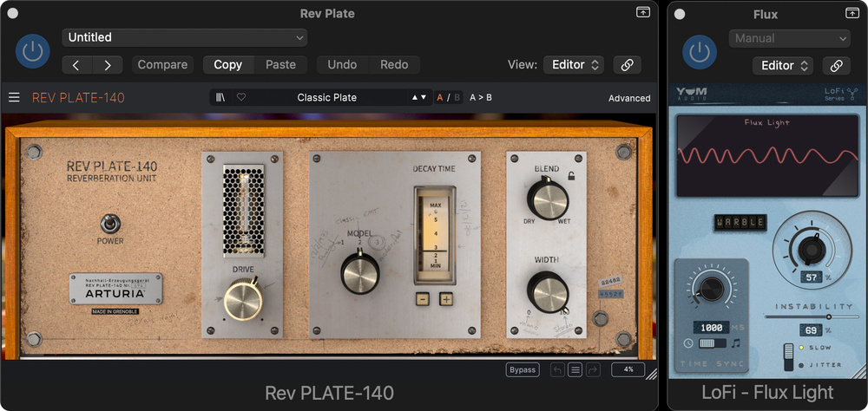Click the Rev Plate link chain icon
The height and width of the screenshot is (411, 868).
[x=625, y=65]
